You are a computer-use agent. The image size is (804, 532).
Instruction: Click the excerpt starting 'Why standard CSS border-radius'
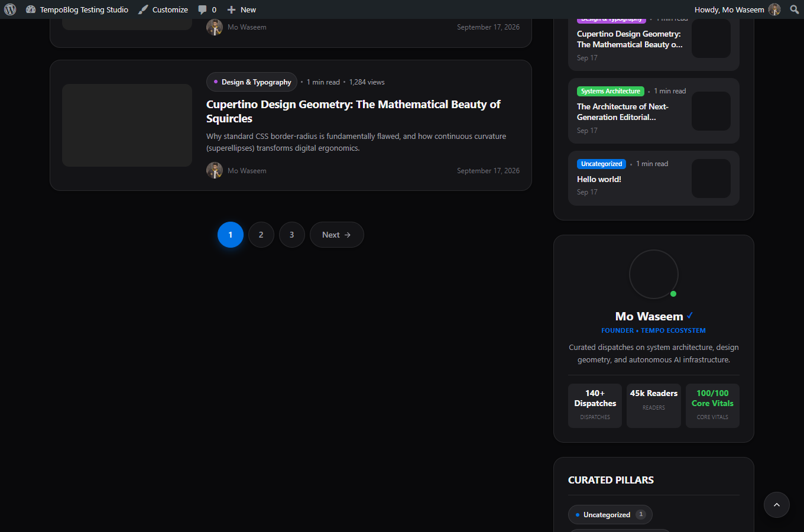click(x=356, y=142)
